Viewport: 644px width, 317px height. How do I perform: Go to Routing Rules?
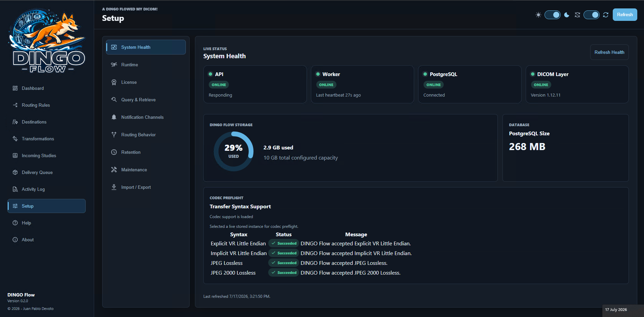(46, 105)
